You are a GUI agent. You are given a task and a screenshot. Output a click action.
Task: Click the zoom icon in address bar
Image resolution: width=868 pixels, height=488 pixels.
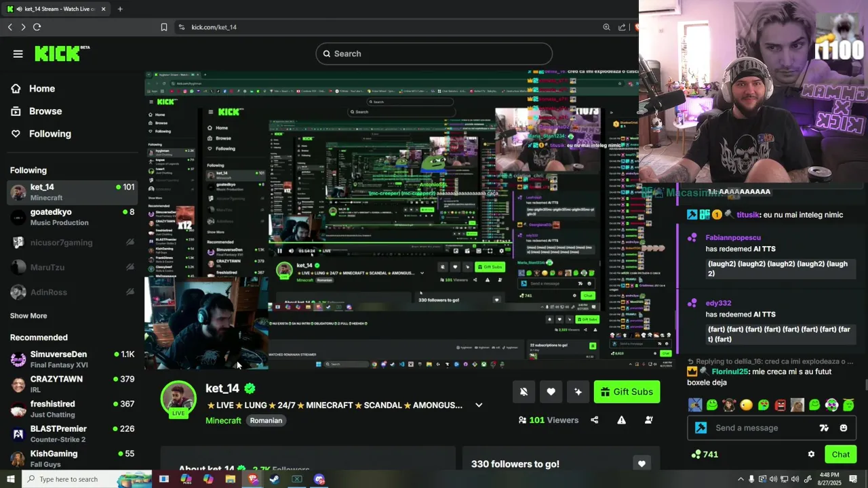pos(606,27)
